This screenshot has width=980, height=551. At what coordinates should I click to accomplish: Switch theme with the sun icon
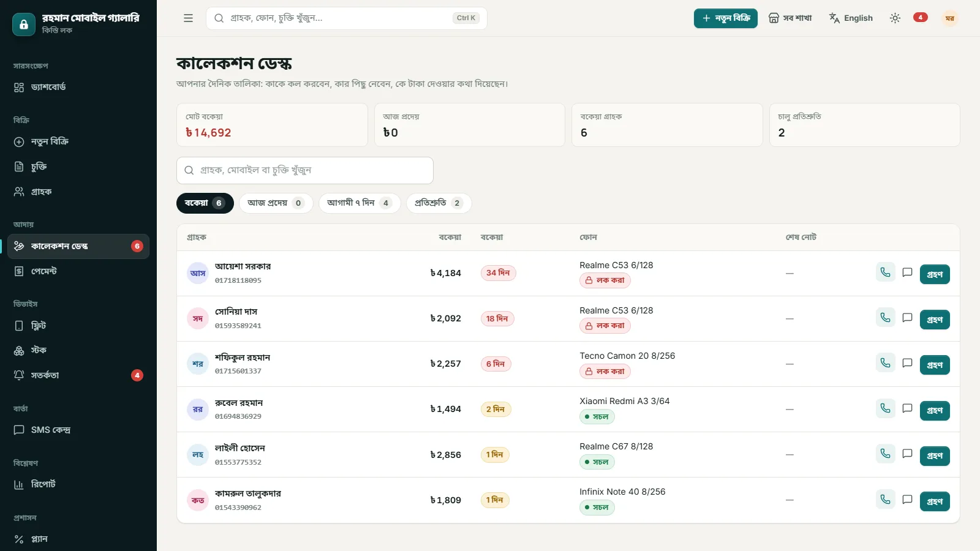tap(895, 18)
